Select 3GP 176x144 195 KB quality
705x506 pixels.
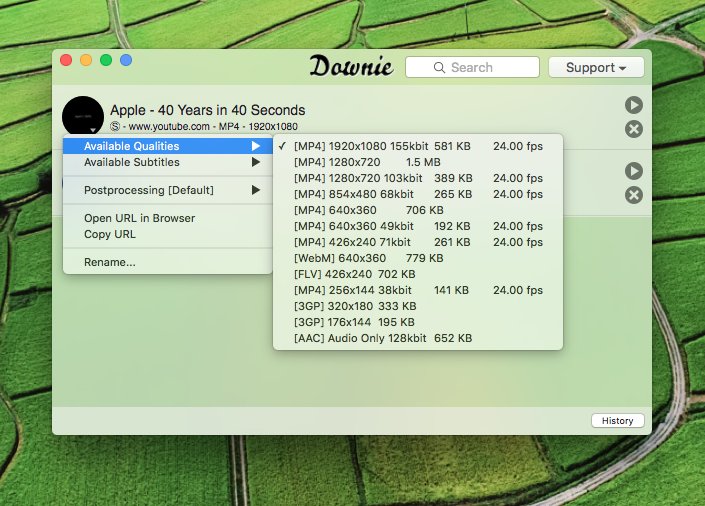[x=418, y=322]
